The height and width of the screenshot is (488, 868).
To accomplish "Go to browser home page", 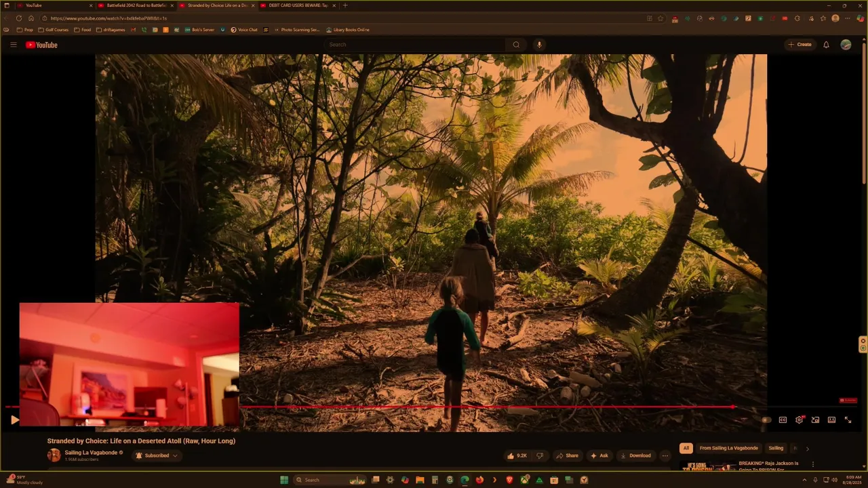I will click(31, 18).
